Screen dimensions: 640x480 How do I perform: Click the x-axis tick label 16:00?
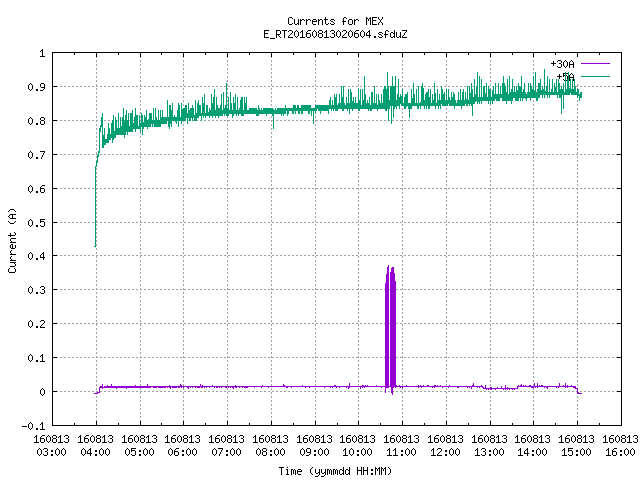620,452
